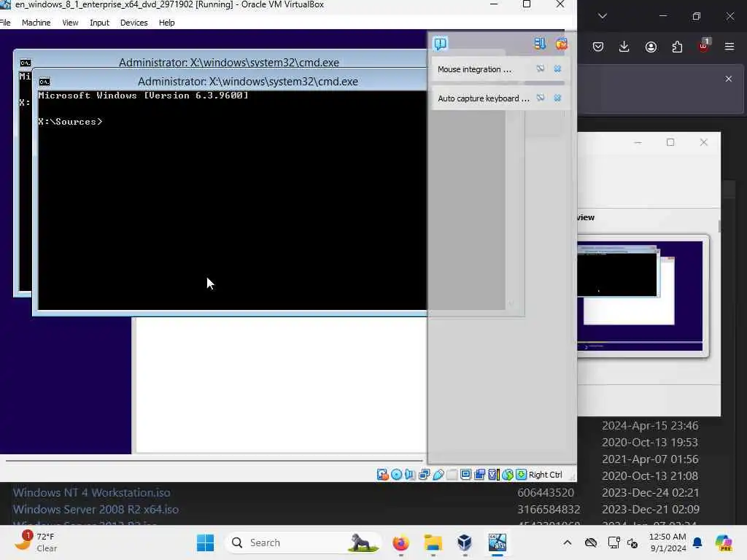Click the audio indicator in VirtualBox status bar
Viewport: 747px width, 560px height.
pos(410,474)
